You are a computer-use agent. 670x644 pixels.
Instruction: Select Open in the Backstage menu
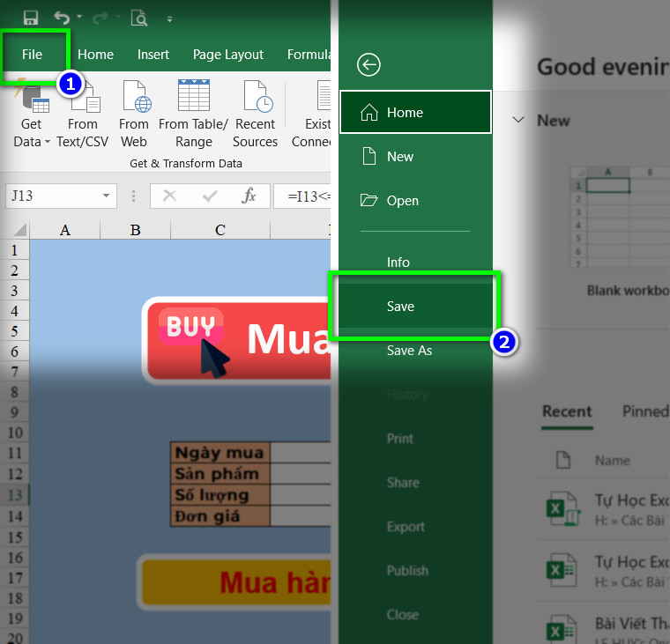415,200
